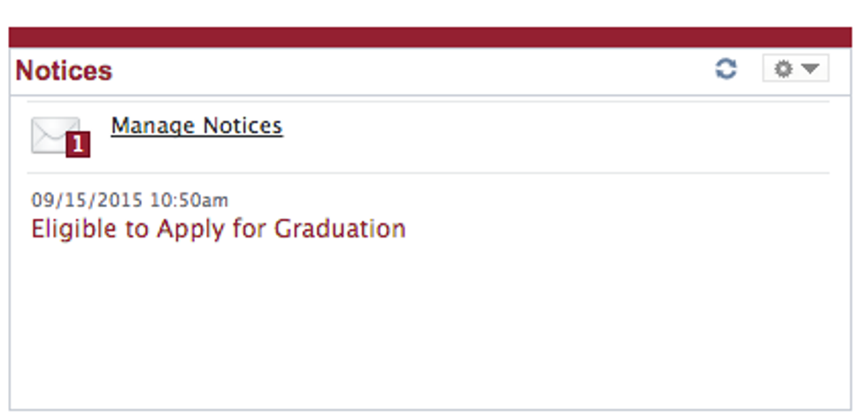Click the number 1 on the envelope badge
The image size is (868, 419).
pyautogui.click(x=78, y=144)
